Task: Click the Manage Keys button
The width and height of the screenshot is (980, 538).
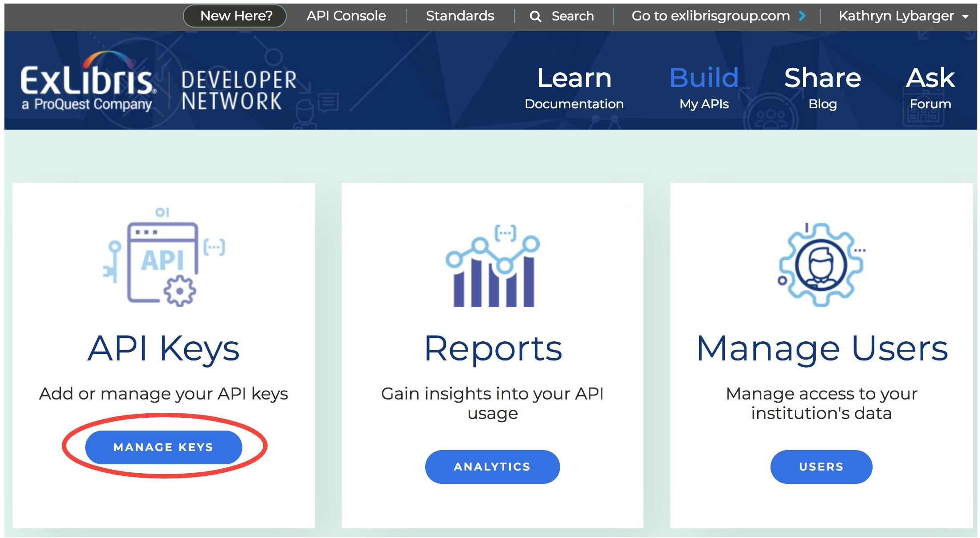Action: tap(163, 447)
